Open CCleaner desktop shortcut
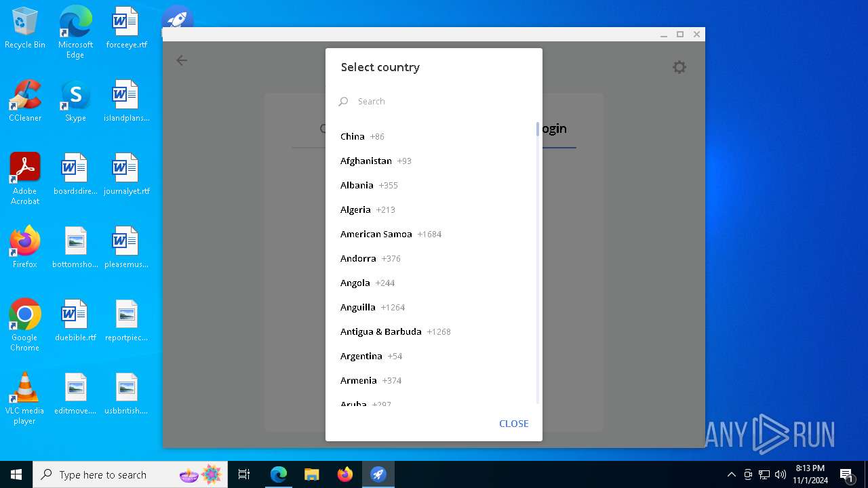Viewport: 868px width, 488px height. pyautogui.click(x=25, y=101)
